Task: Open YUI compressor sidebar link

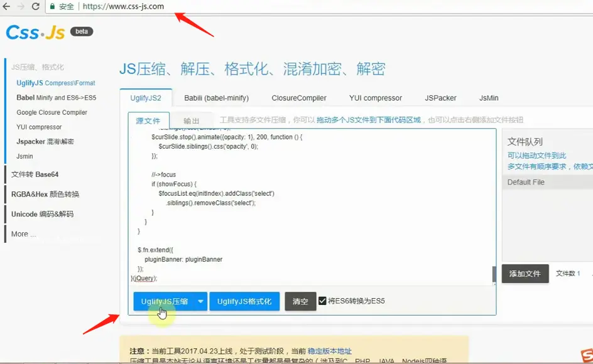Action: (39, 127)
